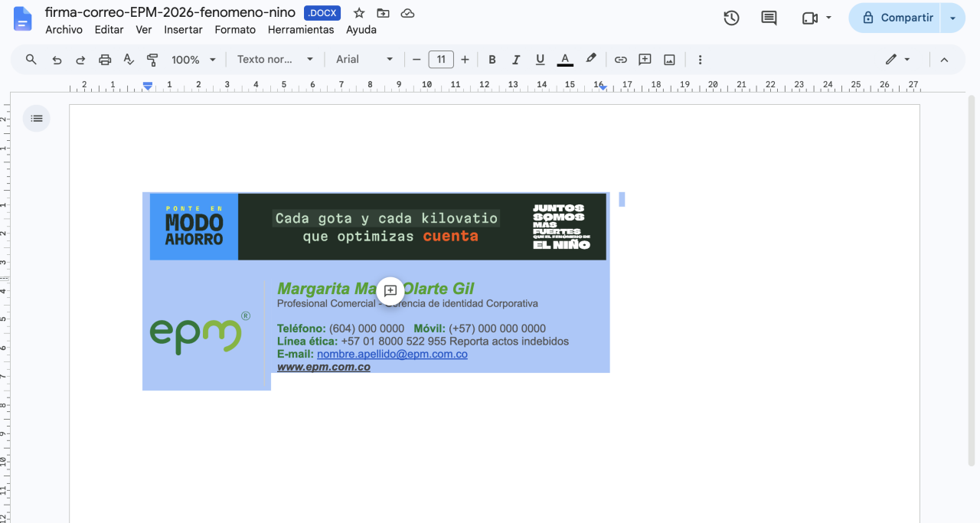Select the epm logo image
Screen dimensions: 980x523
(x=201, y=333)
